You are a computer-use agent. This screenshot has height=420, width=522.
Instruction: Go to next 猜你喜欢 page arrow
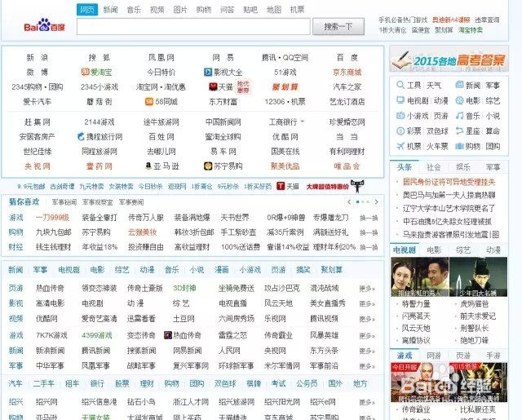click(x=376, y=202)
